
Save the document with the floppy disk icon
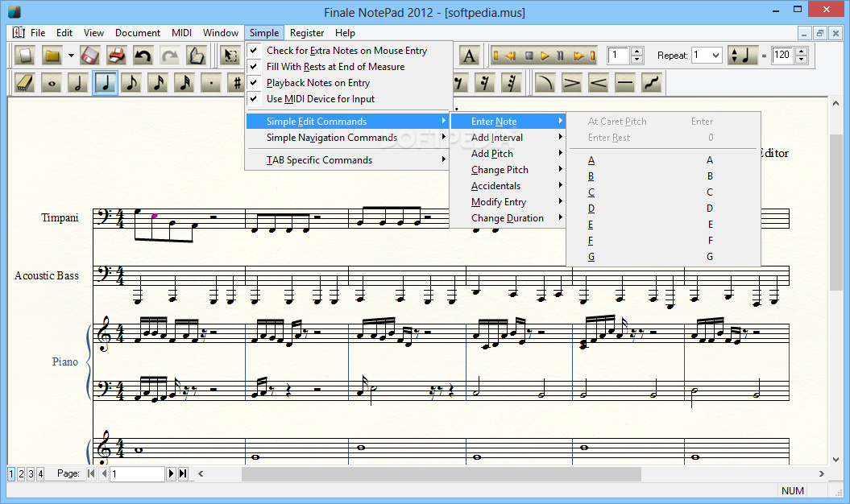point(89,56)
